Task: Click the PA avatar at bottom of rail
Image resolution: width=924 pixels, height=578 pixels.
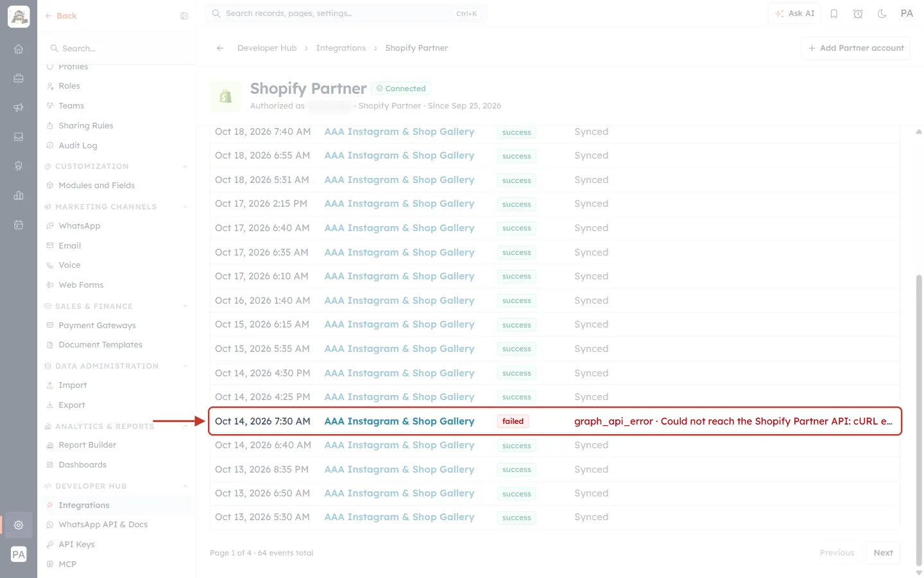Action: click(x=19, y=555)
